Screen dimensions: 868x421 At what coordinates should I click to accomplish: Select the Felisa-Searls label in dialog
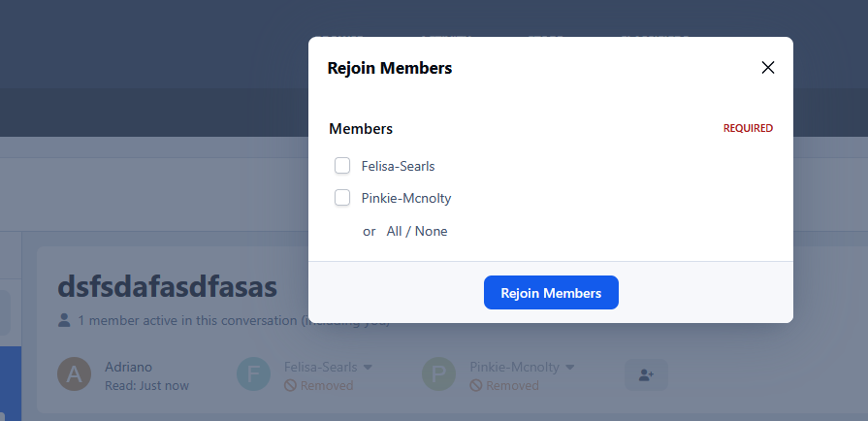398,166
